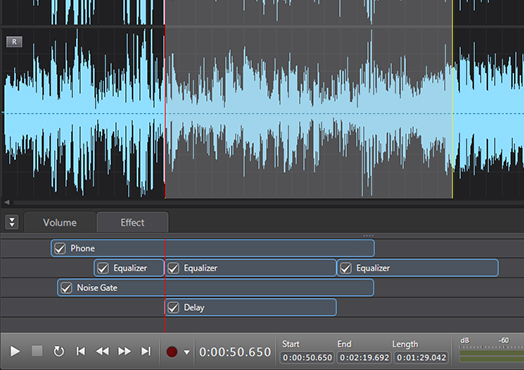Image resolution: width=524 pixels, height=370 pixels.
Task: Select the rightmost Equalizer clip
Action: pyautogui.click(x=418, y=268)
